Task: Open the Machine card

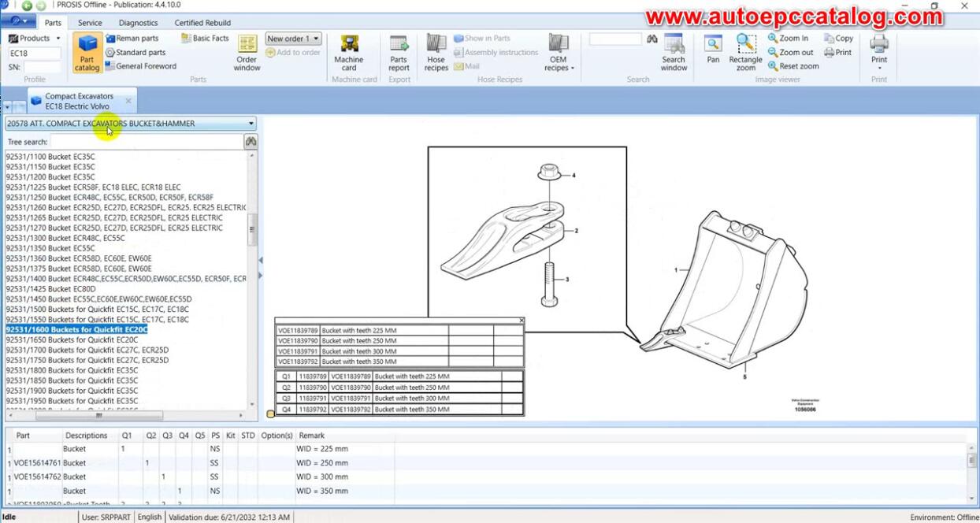Action: click(348, 53)
